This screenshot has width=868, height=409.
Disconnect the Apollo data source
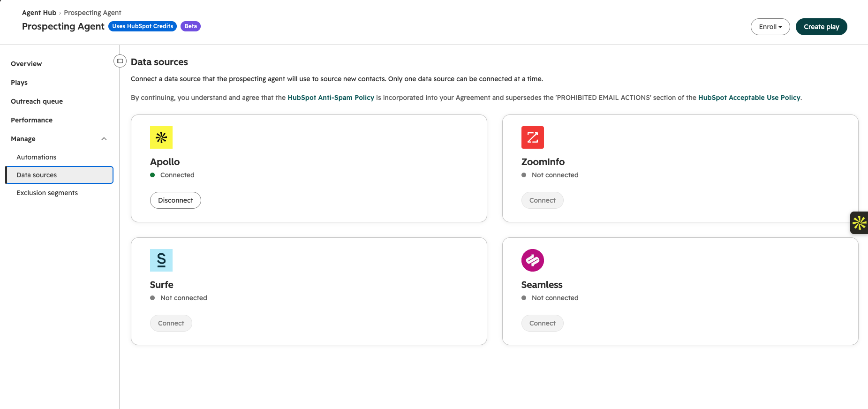175,200
